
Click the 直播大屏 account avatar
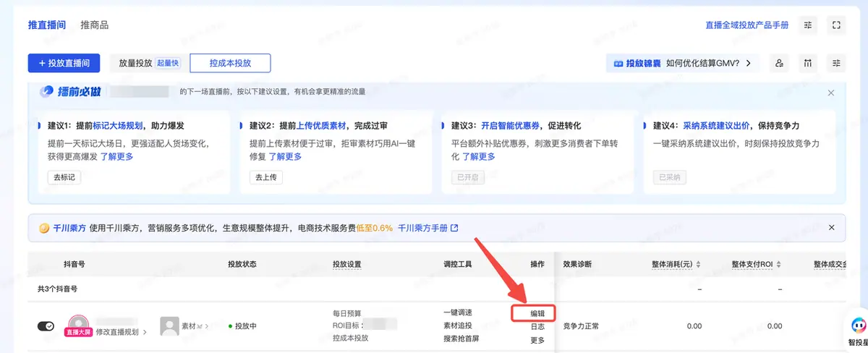click(x=78, y=324)
